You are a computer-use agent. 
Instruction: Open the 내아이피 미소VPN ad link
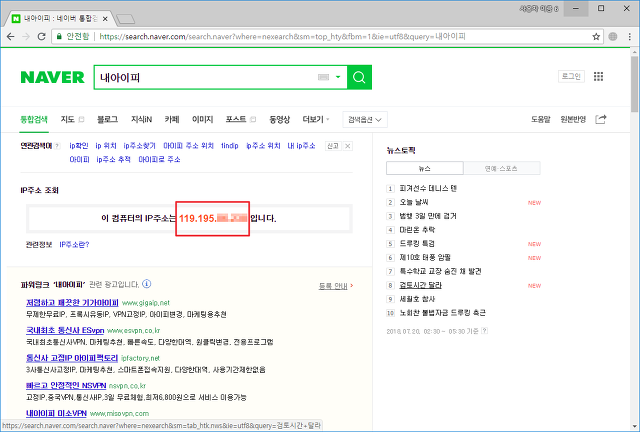tap(56, 413)
